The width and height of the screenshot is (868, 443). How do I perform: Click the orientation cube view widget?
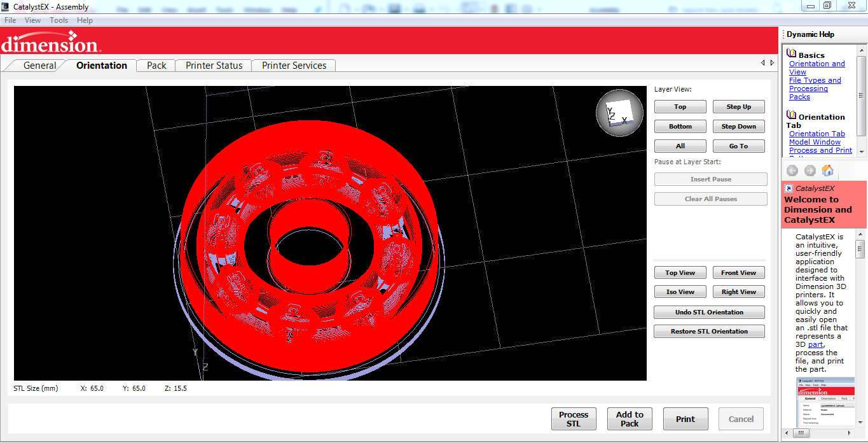click(619, 113)
